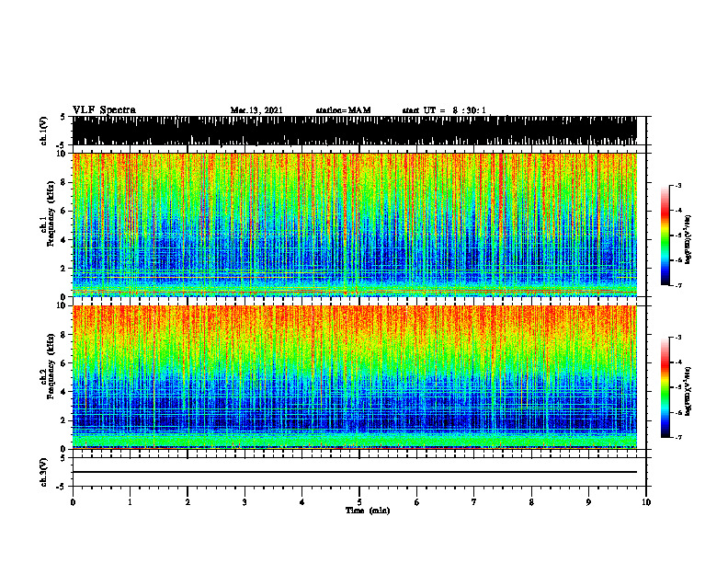The width and height of the screenshot is (728, 563).
Task: Click the "ch.1(V)" axis label
Action: 43,131
